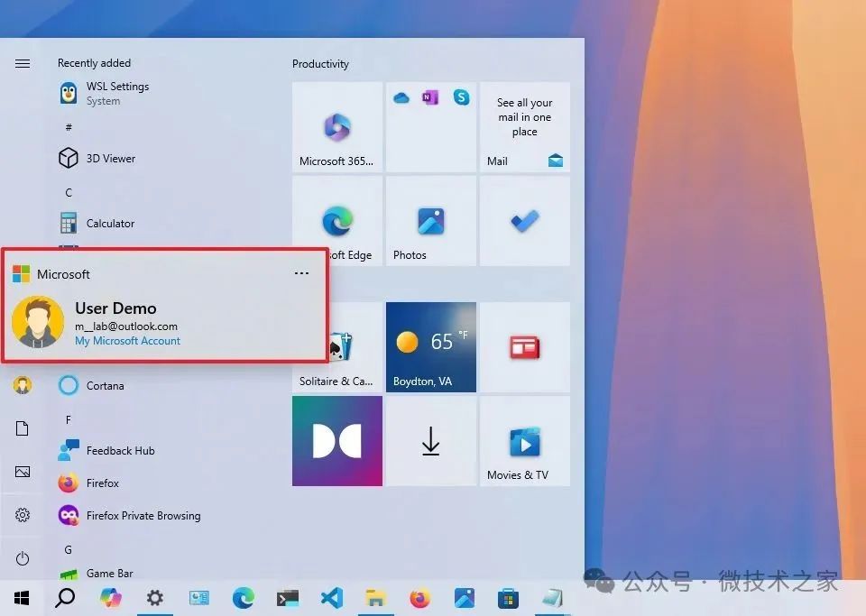866x616 pixels.
Task: Jump to letter C section header
Action: point(69,193)
